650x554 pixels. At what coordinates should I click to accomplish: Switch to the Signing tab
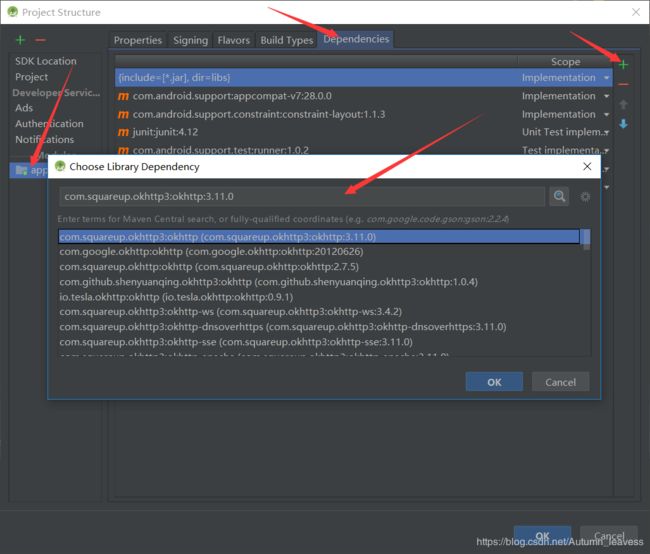[190, 40]
